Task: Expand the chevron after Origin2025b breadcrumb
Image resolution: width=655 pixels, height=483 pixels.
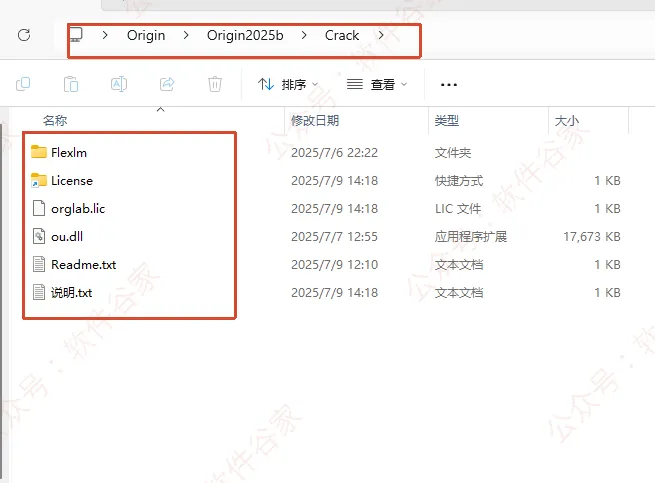Action: (x=304, y=36)
